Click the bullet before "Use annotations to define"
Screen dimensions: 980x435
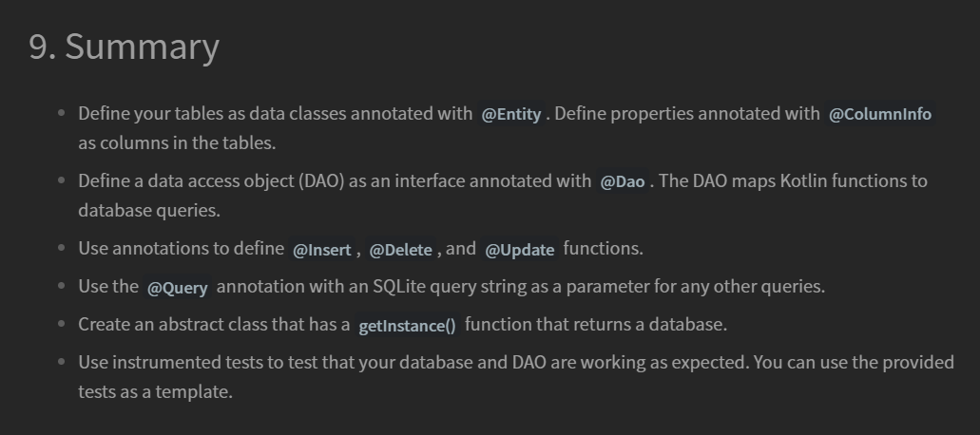click(61, 248)
